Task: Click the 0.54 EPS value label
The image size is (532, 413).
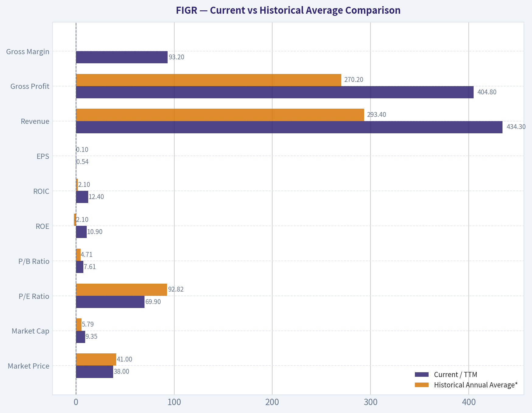Action: point(82,162)
